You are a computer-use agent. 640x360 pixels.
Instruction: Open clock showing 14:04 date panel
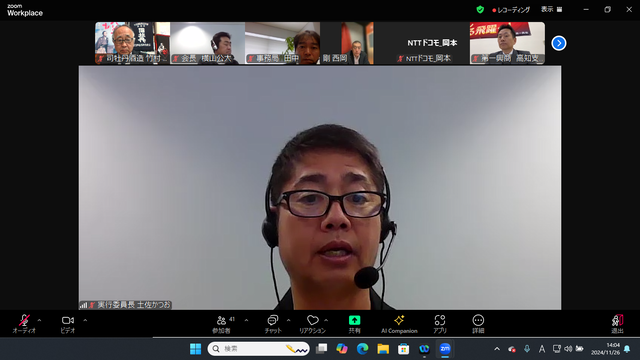[x=605, y=349]
